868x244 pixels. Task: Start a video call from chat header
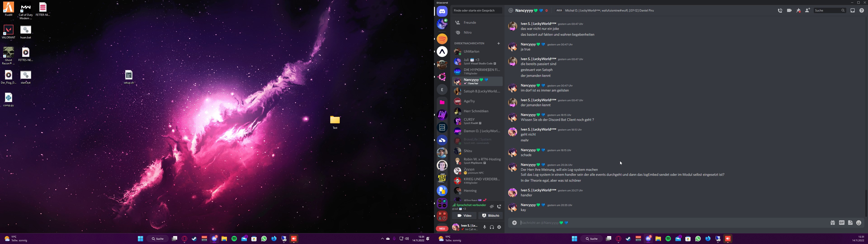click(x=789, y=11)
